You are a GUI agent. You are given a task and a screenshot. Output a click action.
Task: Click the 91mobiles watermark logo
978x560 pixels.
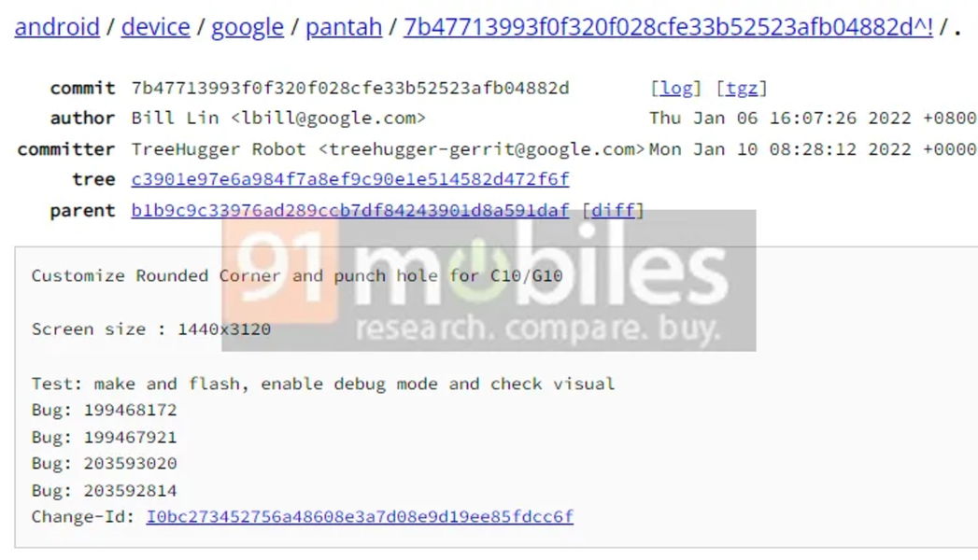tap(489, 280)
